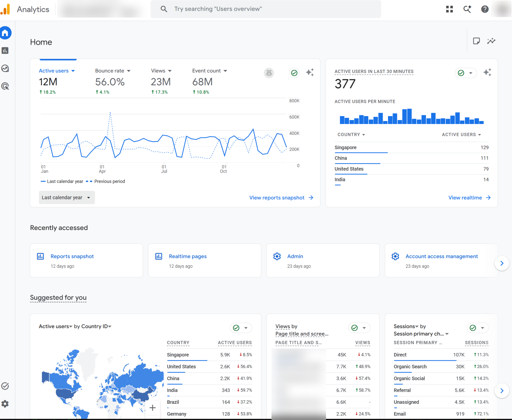Click Referral row in Sessions table
Viewport: 512px width, 420px height.
(441, 390)
